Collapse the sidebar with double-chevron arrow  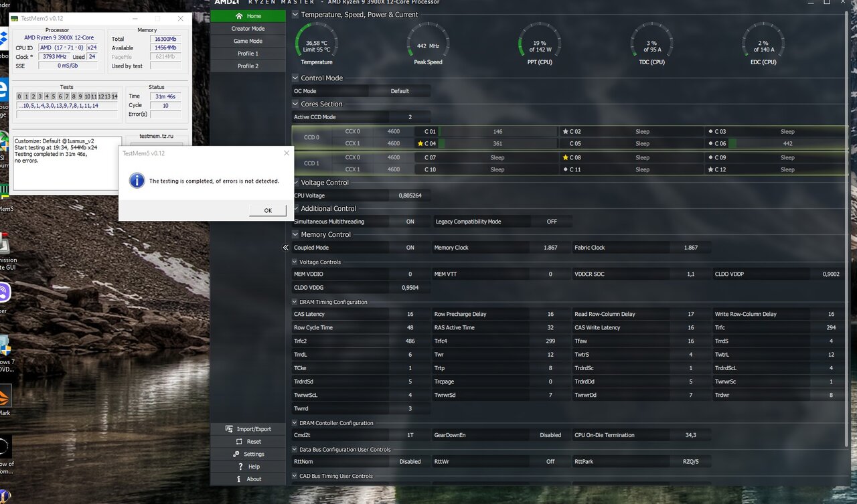click(286, 248)
